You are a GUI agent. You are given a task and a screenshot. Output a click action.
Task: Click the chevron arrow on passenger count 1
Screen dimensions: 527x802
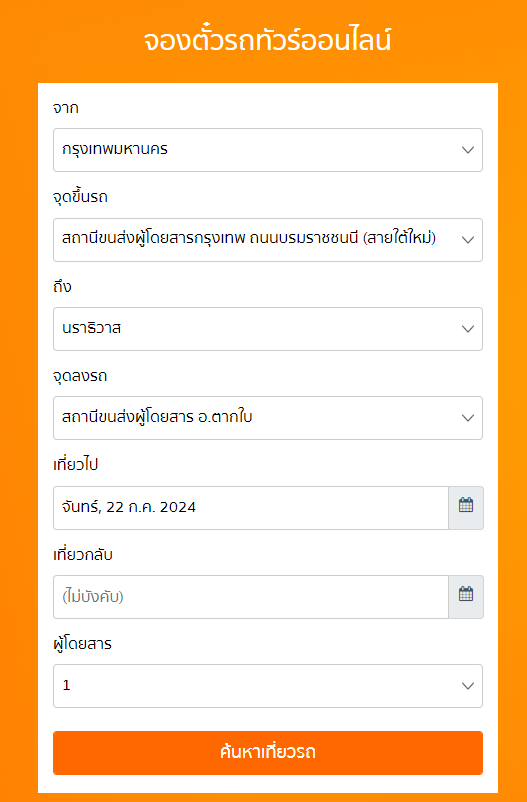[x=468, y=686]
